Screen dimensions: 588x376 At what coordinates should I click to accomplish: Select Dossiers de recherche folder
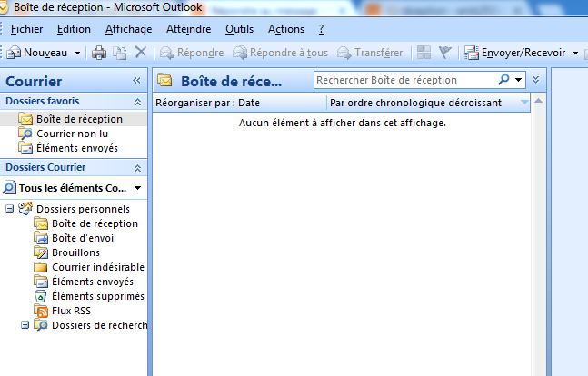(x=99, y=325)
